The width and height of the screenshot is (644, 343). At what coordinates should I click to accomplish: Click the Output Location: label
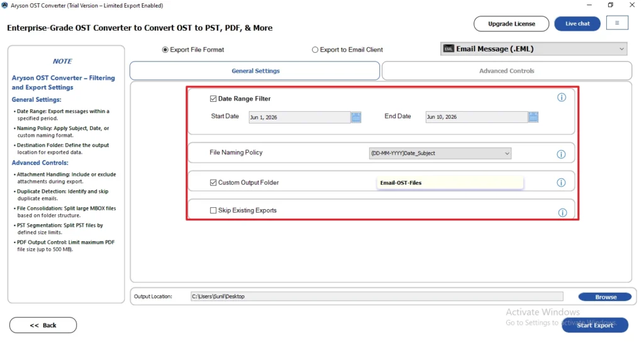153,297
